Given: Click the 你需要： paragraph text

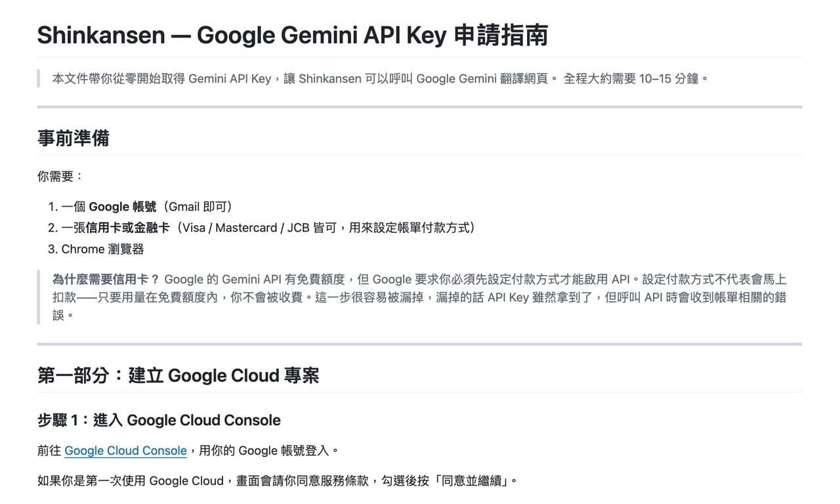Looking at the screenshot, I should tap(60, 177).
